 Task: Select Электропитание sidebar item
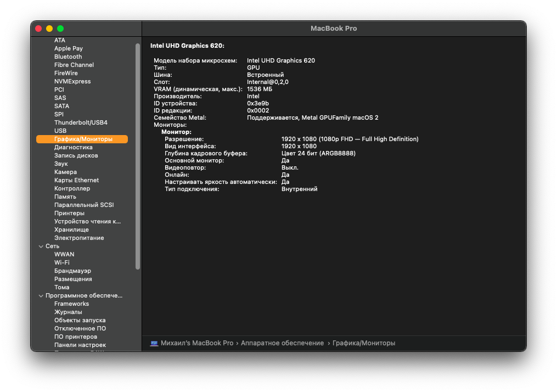tap(79, 238)
